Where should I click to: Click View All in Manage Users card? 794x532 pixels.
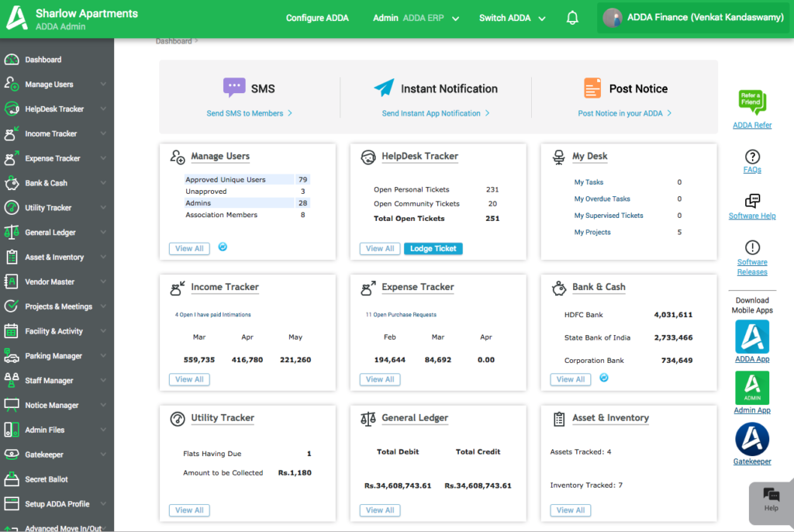(189, 249)
